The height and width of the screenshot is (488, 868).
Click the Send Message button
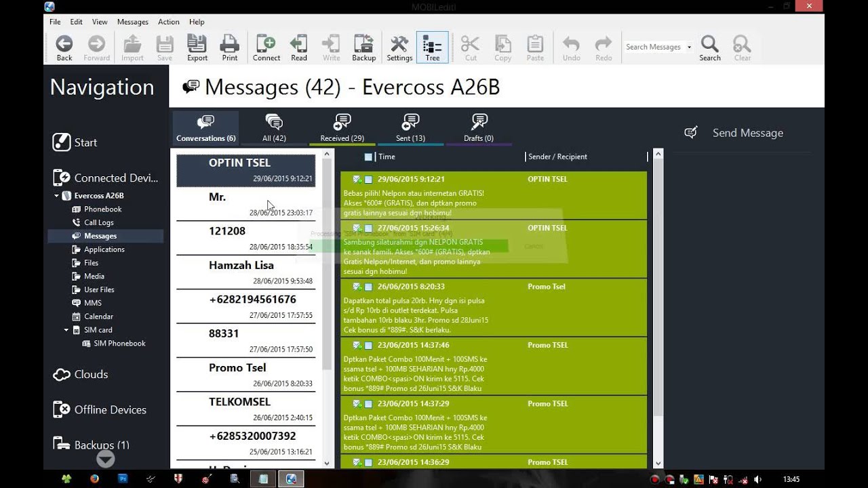734,133
